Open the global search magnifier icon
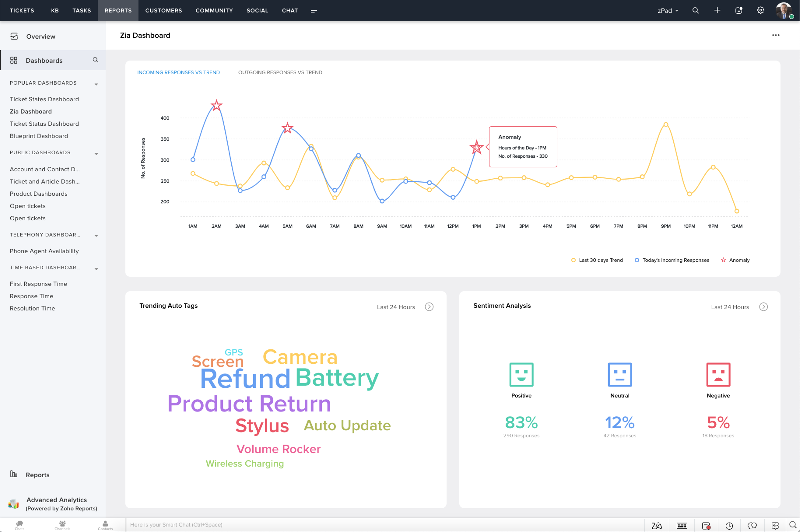 click(x=695, y=10)
